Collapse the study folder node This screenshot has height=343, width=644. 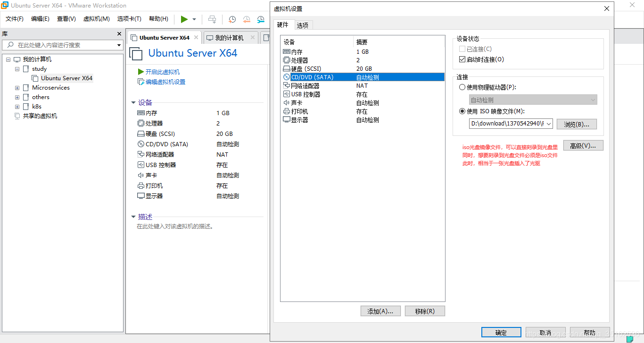[x=17, y=69]
